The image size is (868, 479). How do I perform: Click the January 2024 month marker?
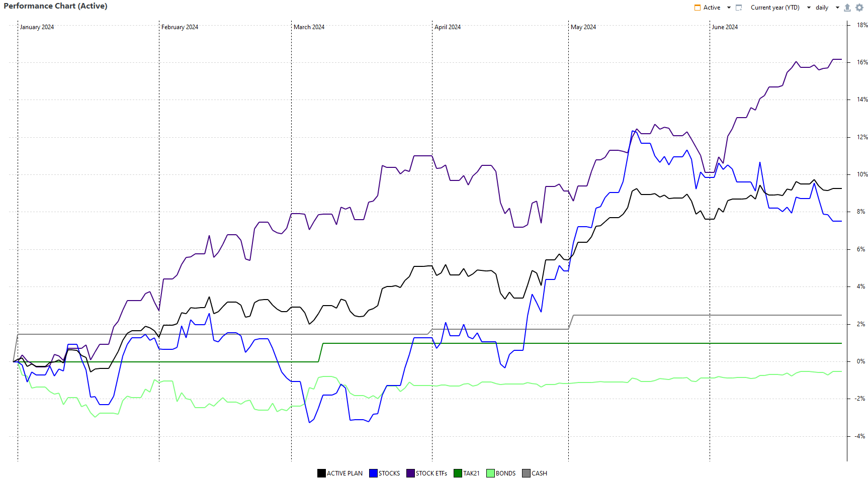pyautogui.click(x=37, y=27)
